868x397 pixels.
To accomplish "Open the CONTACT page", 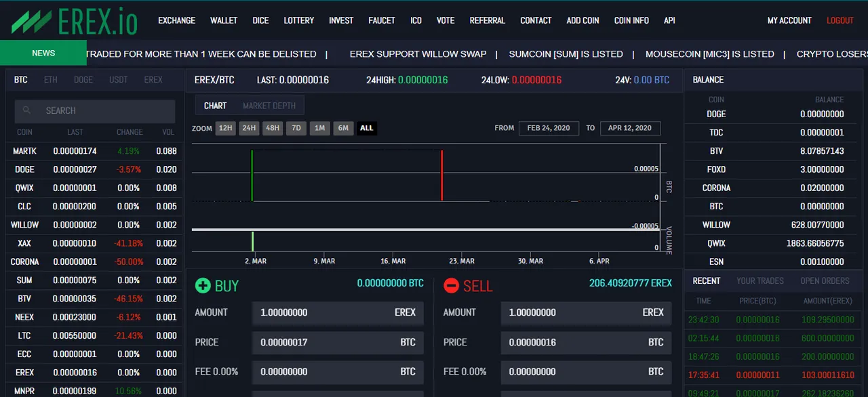I will pyautogui.click(x=536, y=20).
